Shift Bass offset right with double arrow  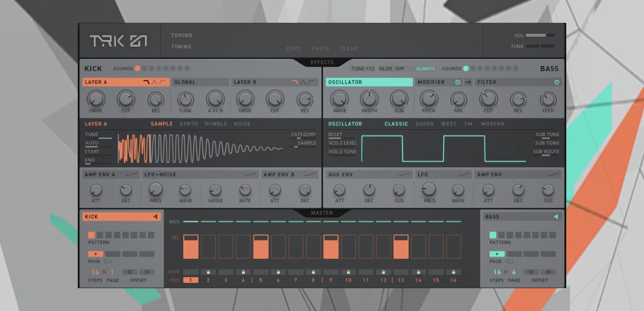[549, 272]
